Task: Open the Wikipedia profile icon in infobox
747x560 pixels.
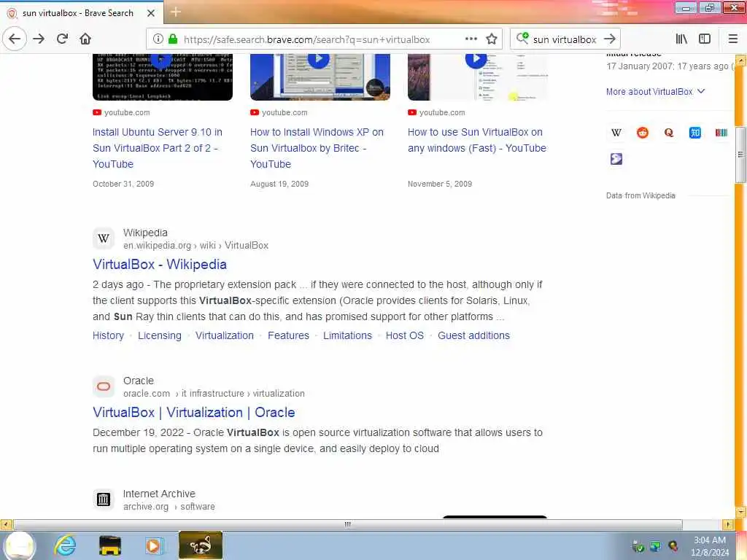Action: [616, 133]
